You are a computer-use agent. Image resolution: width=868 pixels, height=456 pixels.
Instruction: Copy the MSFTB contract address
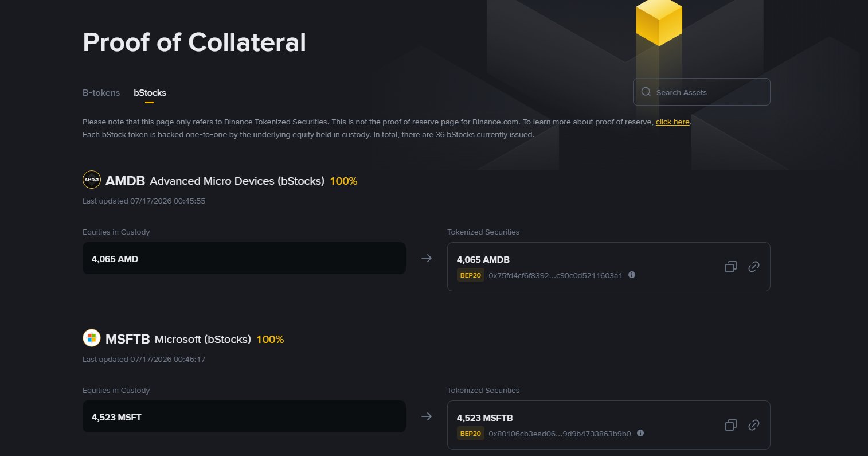coord(730,425)
